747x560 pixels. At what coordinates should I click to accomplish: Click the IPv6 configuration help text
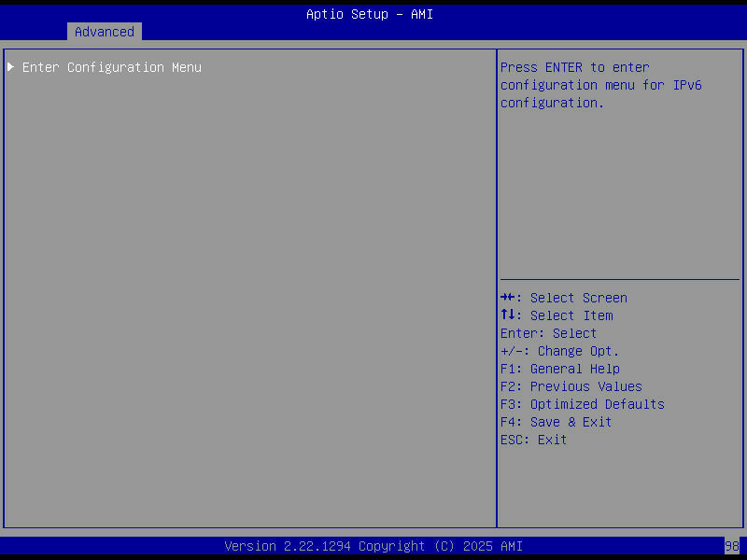click(600, 84)
